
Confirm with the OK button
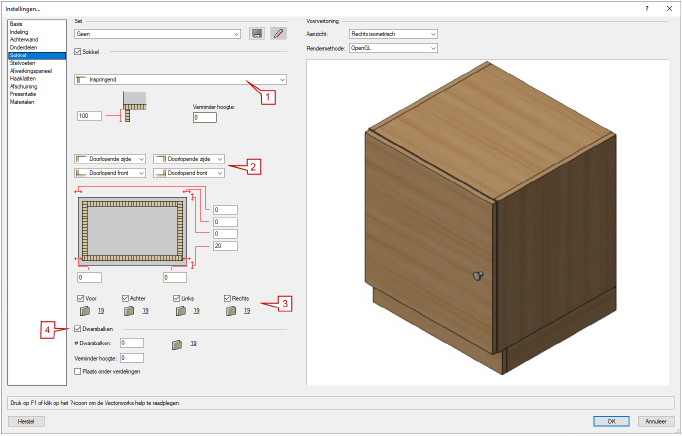point(611,421)
